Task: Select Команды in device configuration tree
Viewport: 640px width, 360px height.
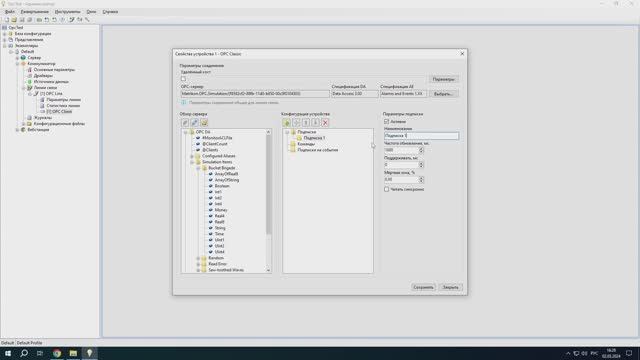Action: pos(306,144)
